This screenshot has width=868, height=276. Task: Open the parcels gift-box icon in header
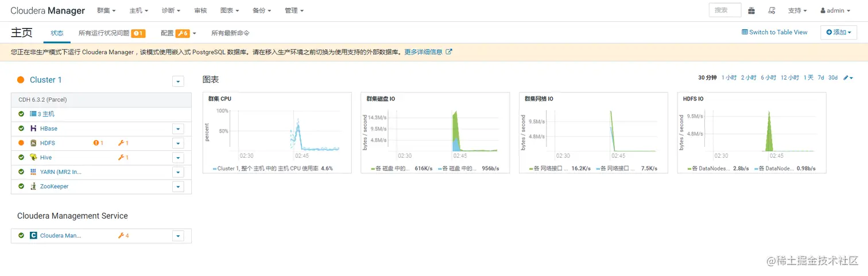tap(751, 10)
